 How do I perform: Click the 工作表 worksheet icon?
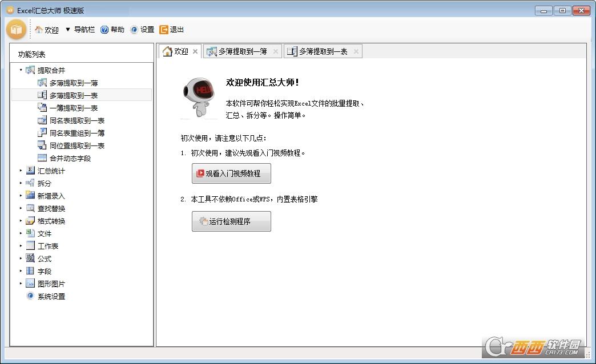[30, 245]
